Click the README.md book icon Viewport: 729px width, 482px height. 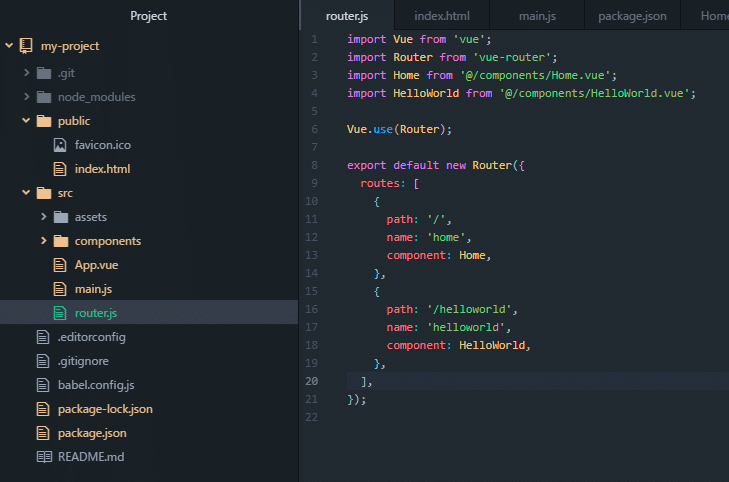[44, 457]
